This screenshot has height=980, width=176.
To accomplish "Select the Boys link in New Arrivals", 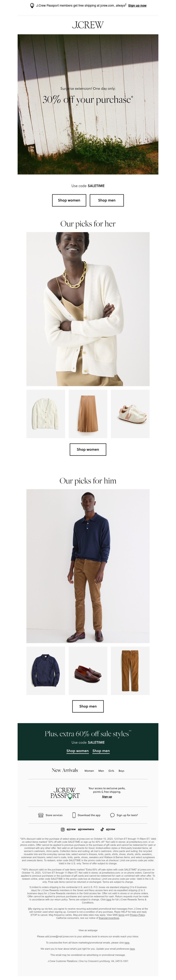I will [121, 771].
